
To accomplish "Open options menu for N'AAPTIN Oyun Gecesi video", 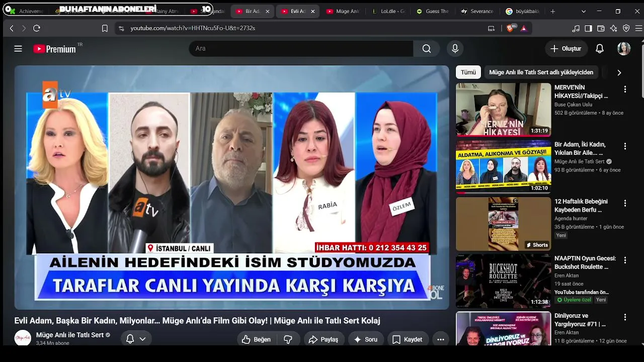I will pyautogui.click(x=625, y=260).
